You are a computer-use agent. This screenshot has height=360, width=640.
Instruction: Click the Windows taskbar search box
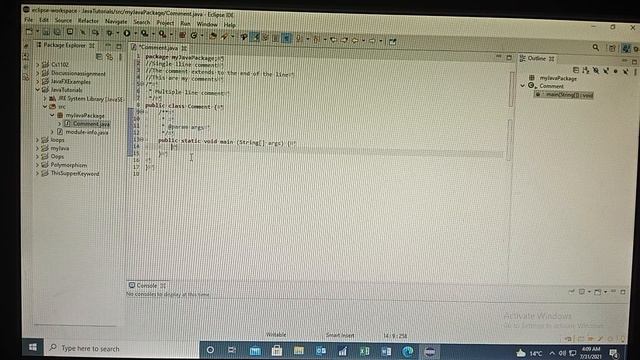121,348
